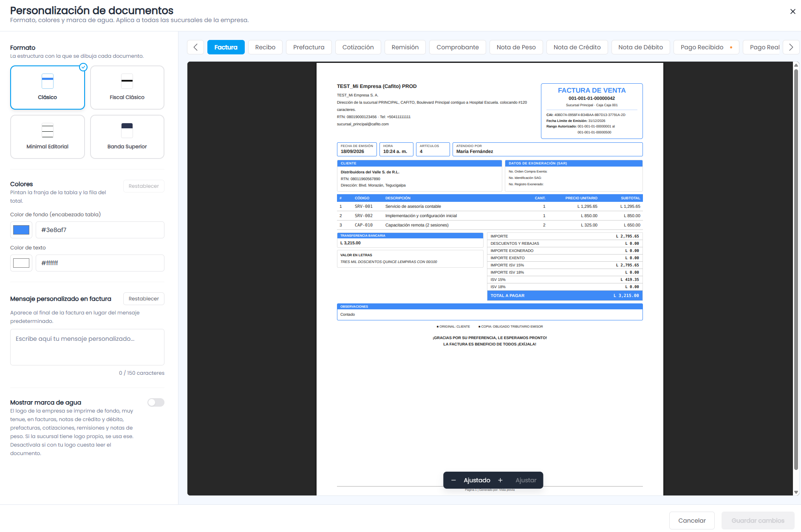Select the Comprobante tab
801x532 pixels.
458,47
